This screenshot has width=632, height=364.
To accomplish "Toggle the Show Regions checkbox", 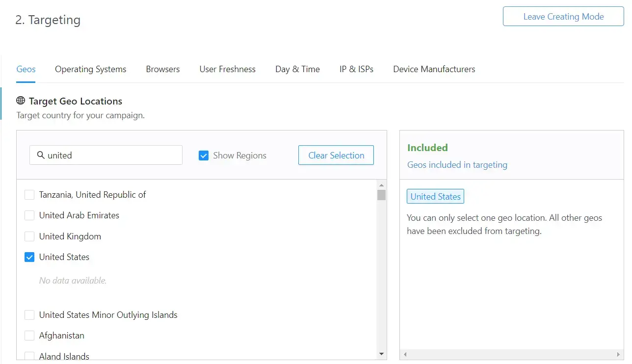I will [x=204, y=156].
